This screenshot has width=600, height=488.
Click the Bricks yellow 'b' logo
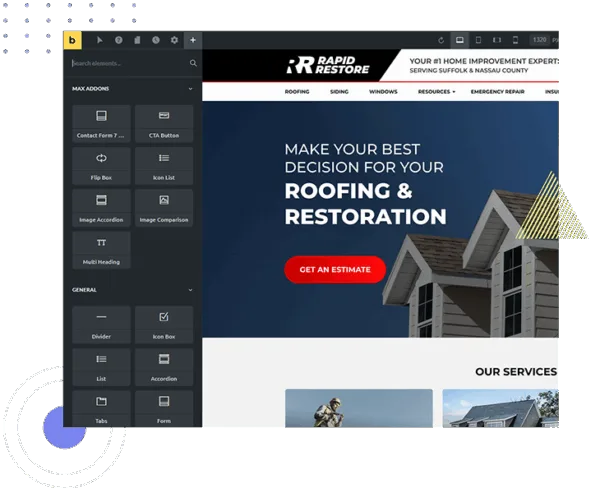72,40
